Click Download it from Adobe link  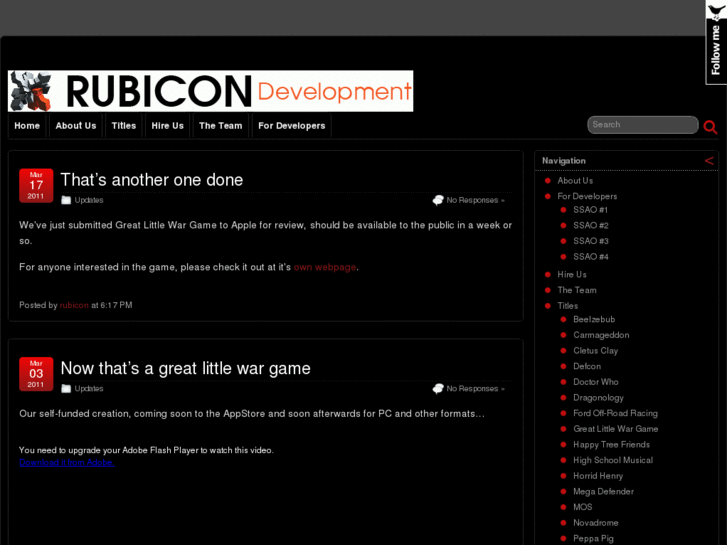(67, 462)
